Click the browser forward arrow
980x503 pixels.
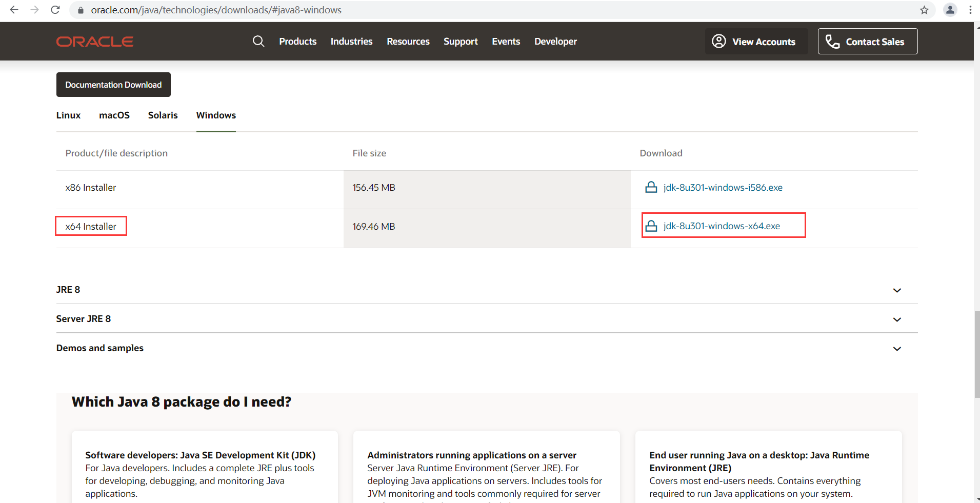click(34, 10)
